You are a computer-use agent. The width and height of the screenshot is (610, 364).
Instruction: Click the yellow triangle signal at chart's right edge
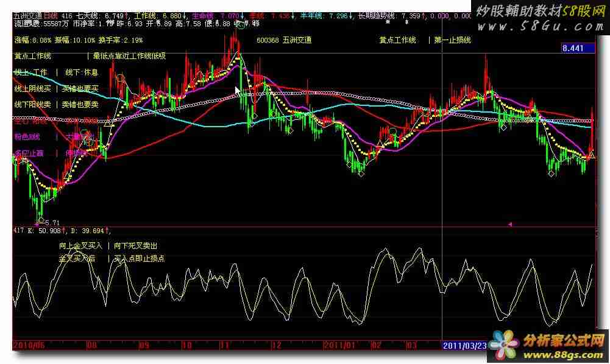click(x=591, y=156)
